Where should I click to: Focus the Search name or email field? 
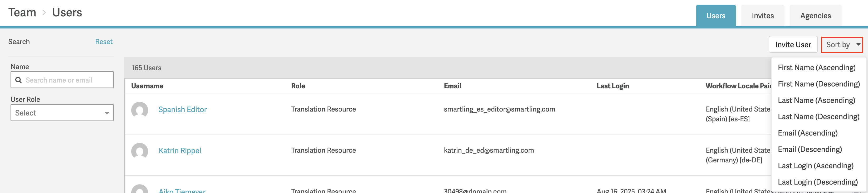(67, 80)
